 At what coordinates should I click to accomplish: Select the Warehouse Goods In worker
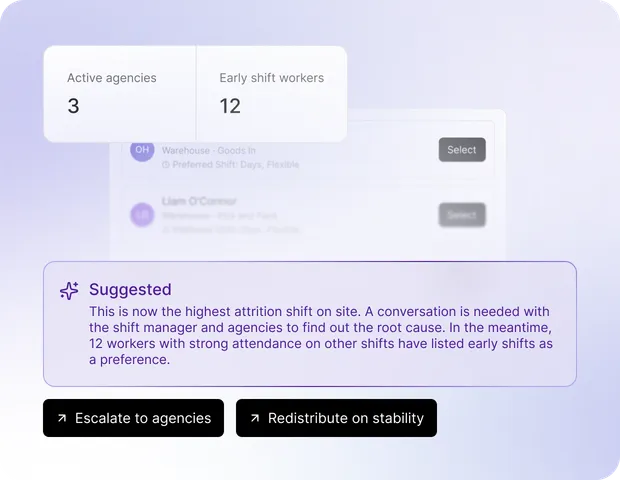point(462,150)
